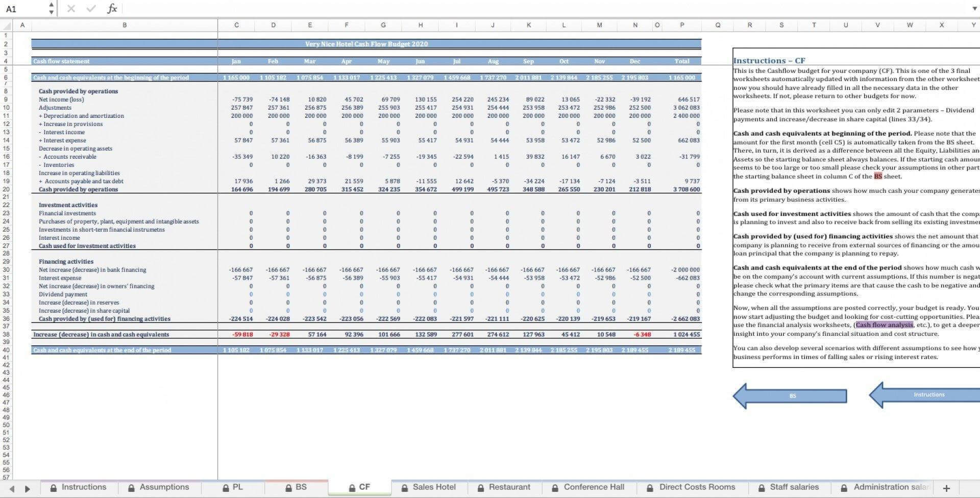Click the 'Dividend payment' row label

coord(63,294)
